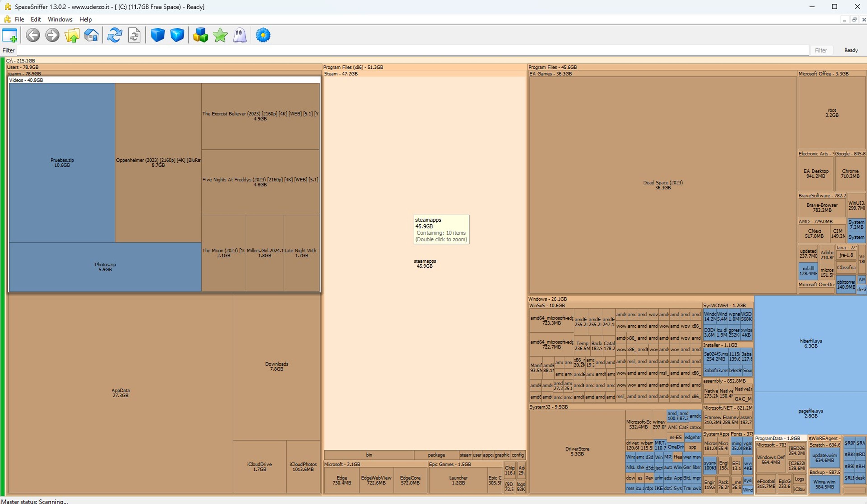
Task: Toggle the ghost free-space icon
Action: 240,35
